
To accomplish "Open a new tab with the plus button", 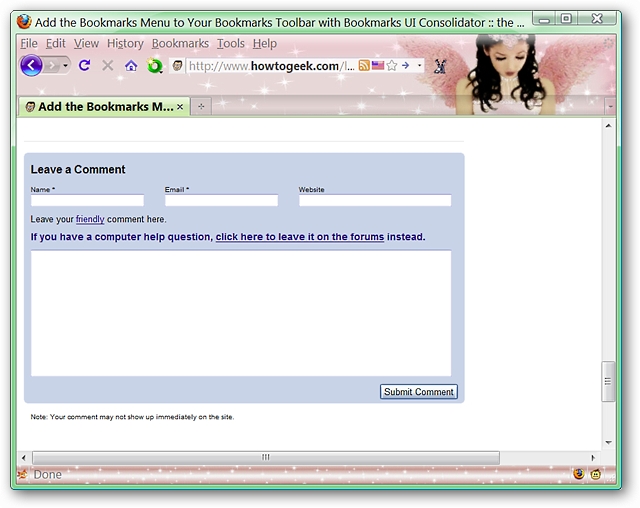I will click(x=201, y=106).
